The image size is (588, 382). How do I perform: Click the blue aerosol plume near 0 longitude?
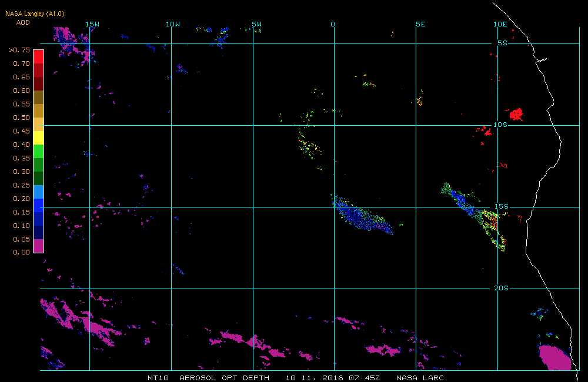click(362, 217)
